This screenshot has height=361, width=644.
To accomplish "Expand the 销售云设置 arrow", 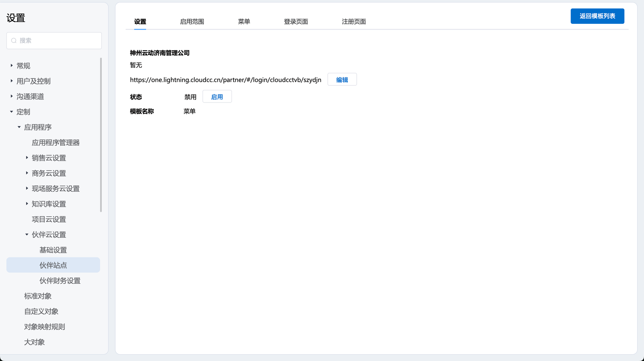I will pos(27,158).
